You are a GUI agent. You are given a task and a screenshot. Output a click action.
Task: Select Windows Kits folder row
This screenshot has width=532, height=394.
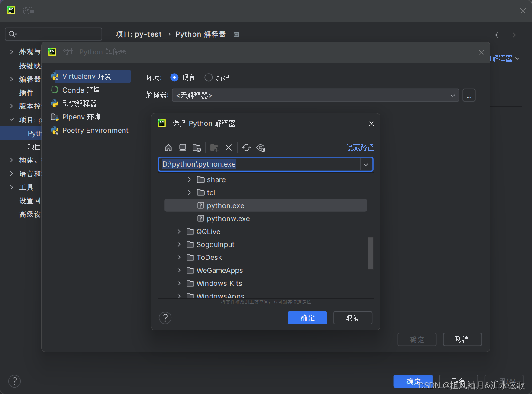266,283
